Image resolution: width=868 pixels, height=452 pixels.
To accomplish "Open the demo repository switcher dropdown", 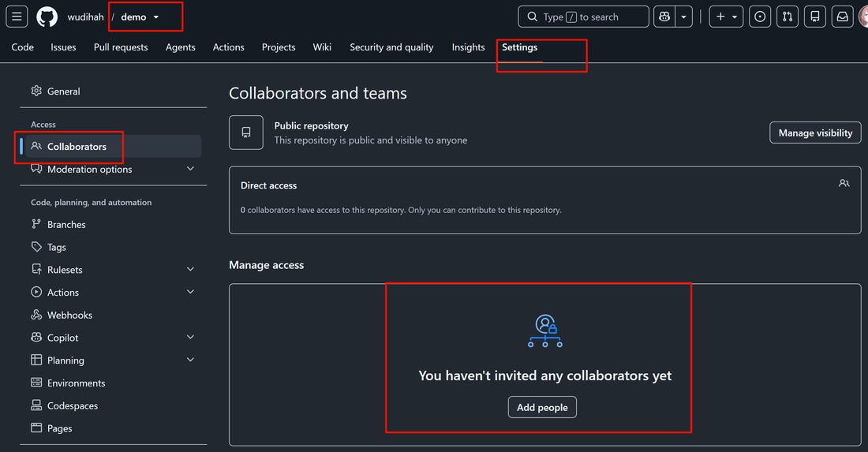I will pos(140,17).
